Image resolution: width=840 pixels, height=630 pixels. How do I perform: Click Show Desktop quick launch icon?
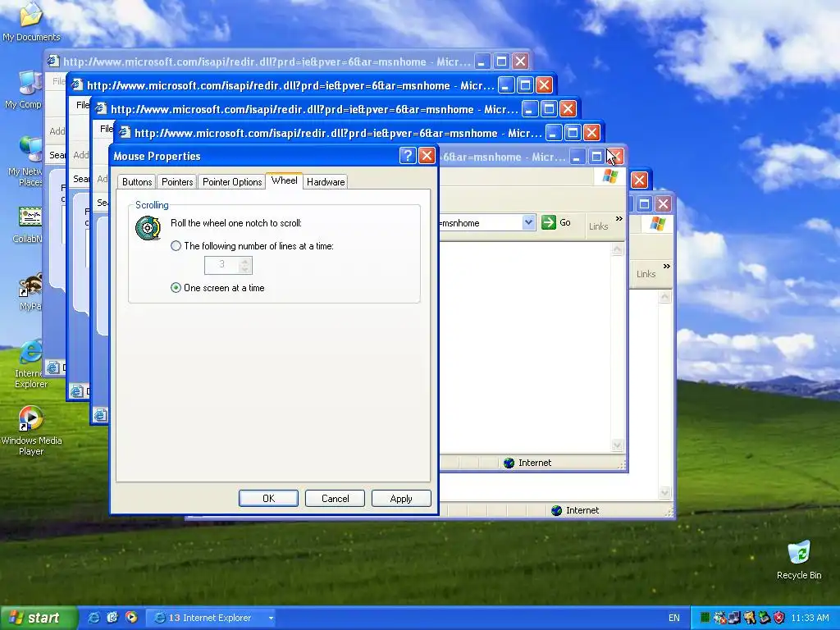coord(112,618)
